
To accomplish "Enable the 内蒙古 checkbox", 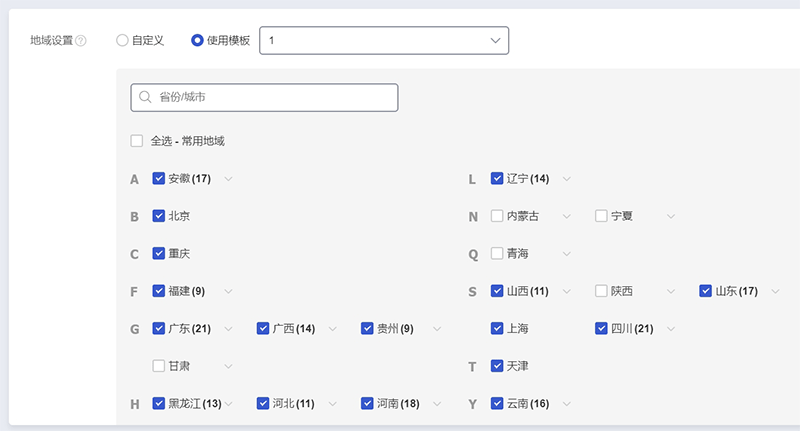I will [497, 216].
